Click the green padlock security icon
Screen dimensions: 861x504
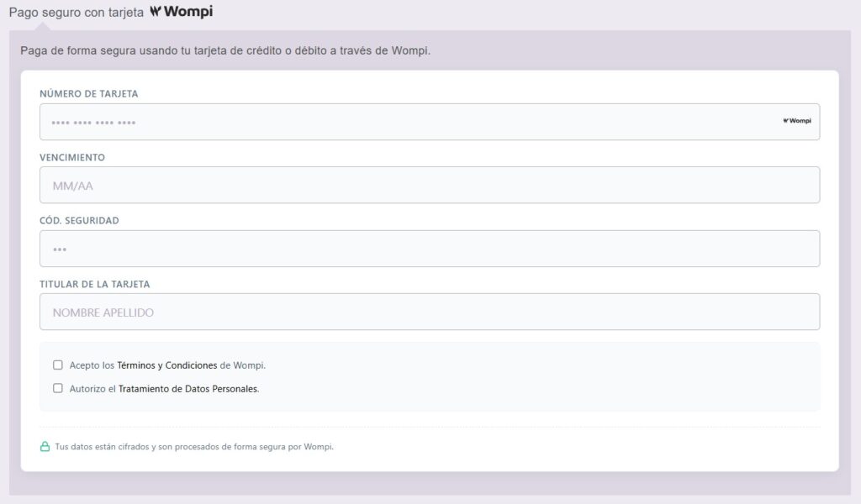coord(45,446)
